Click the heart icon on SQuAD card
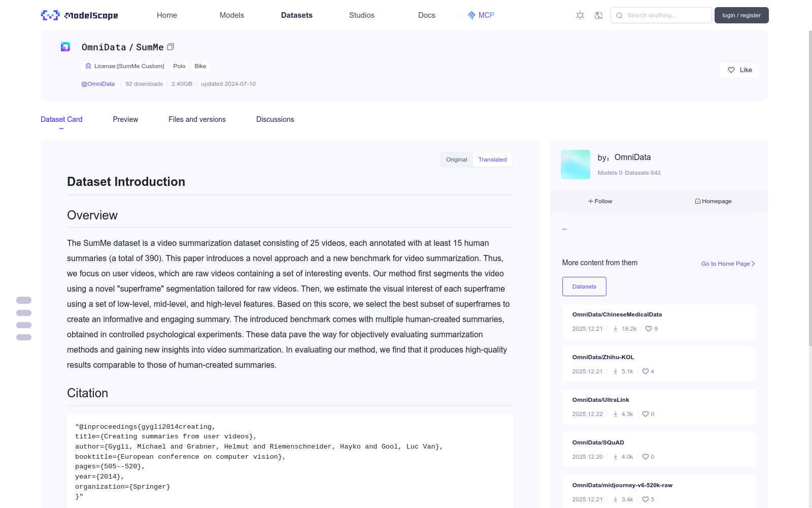Viewport: 812px width, 508px height. point(646,457)
